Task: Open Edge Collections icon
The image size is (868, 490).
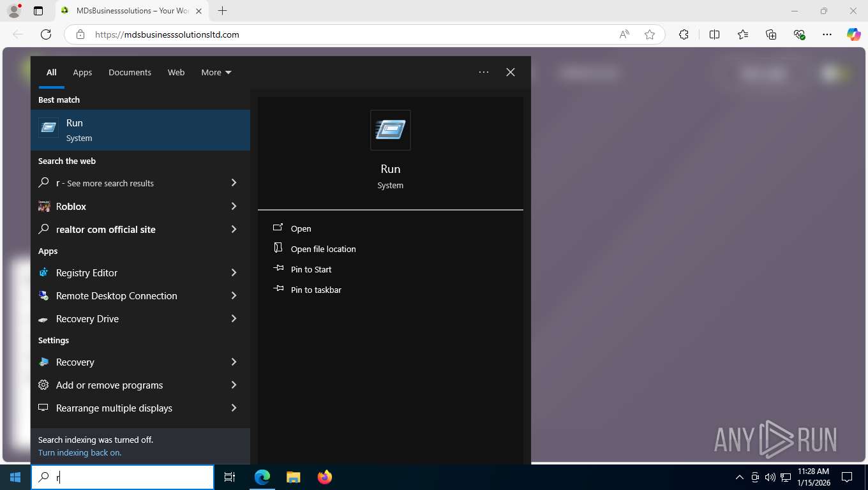Action: click(771, 34)
